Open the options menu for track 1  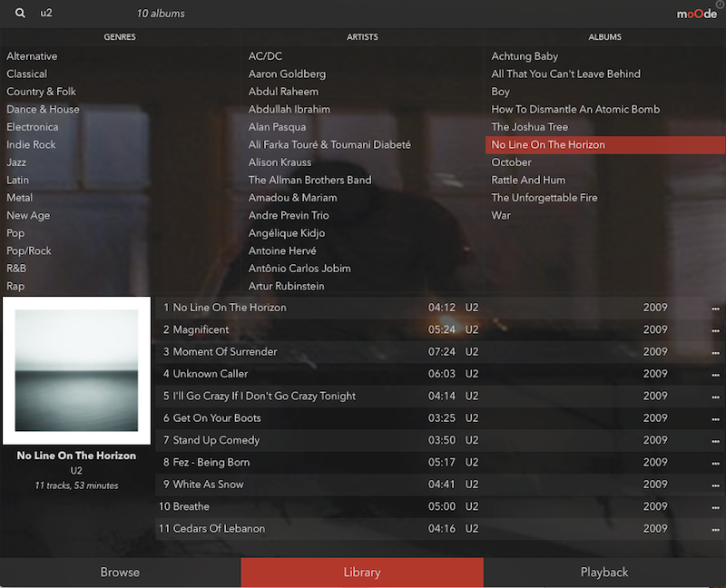(x=715, y=309)
